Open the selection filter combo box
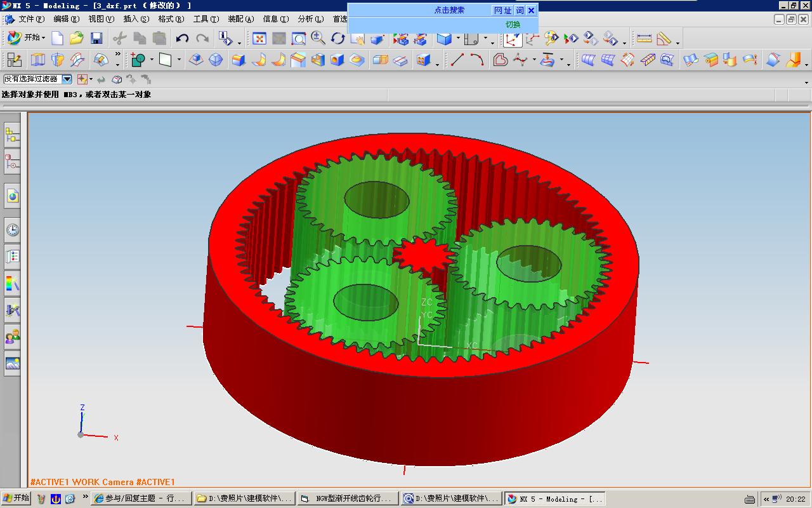812x508 pixels. tap(37, 79)
